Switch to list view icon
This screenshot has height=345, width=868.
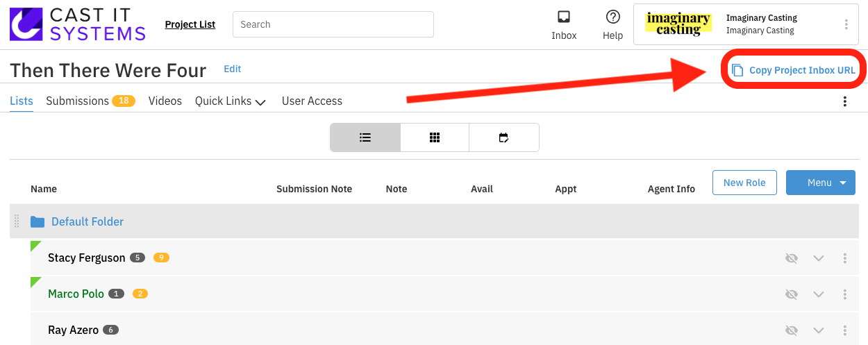[365, 137]
